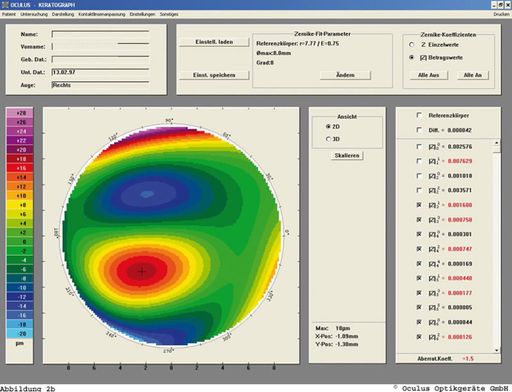Uncheck the coefficient 0.000747 checkbox
512x392 pixels.
(x=419, y=249)
